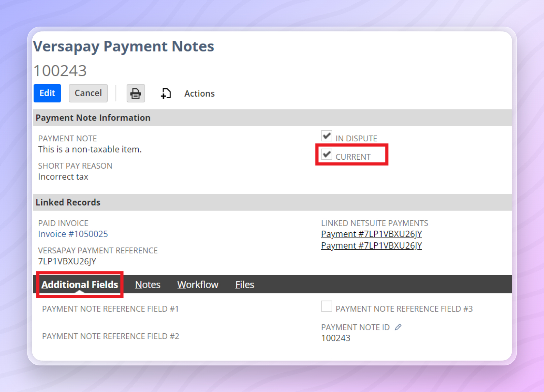Click the Versapay Payment Reference label

point(98,251)
